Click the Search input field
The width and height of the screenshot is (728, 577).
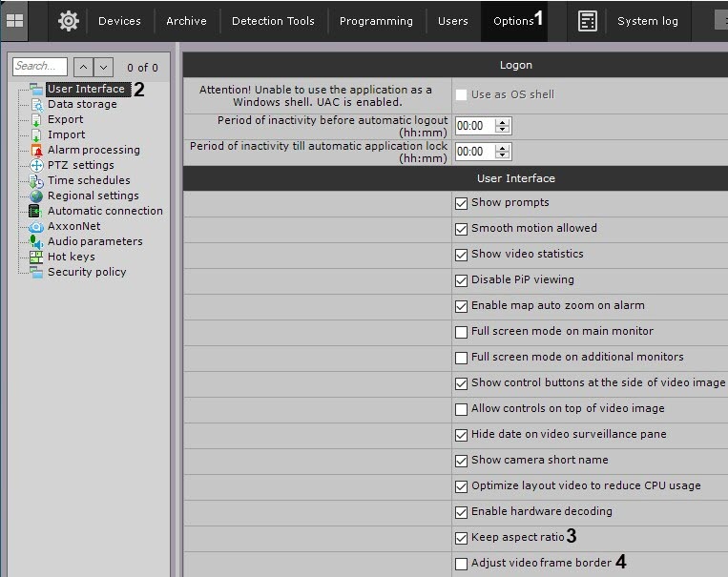pos(39,67)
